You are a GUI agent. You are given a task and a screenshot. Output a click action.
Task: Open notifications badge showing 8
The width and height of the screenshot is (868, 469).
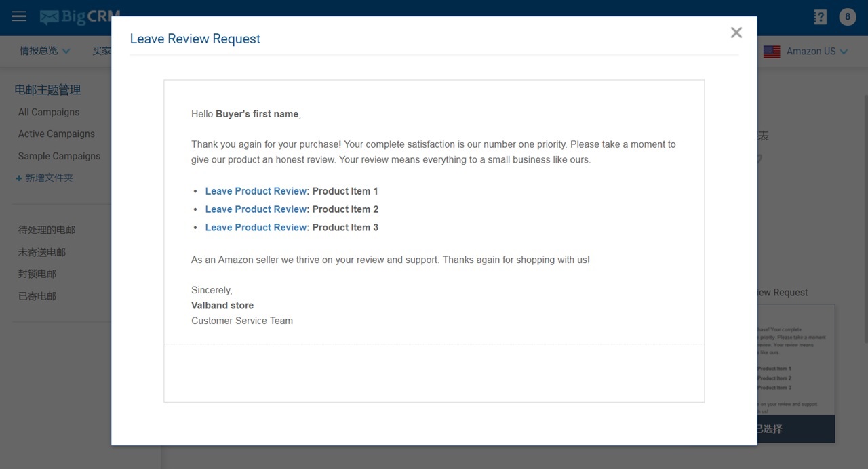click(847, 17)
